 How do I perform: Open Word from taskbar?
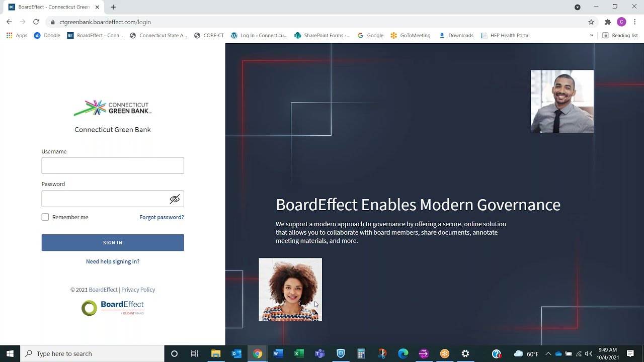coord(278,353)
